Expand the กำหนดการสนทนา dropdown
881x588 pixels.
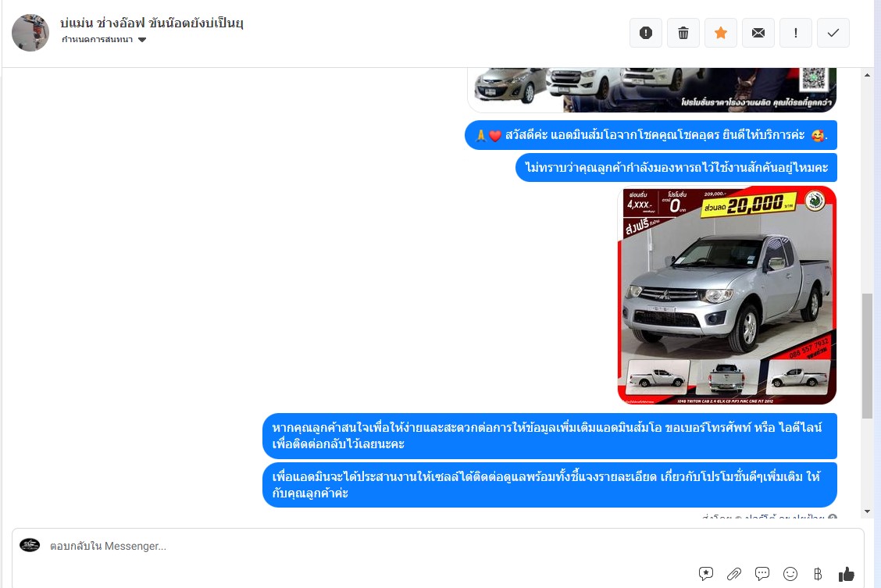103,39
